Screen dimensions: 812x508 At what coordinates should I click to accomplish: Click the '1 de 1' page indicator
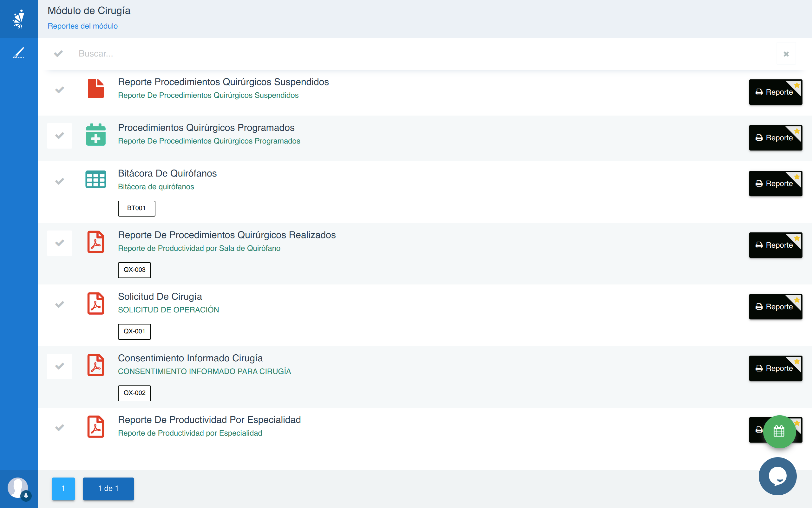108,489
